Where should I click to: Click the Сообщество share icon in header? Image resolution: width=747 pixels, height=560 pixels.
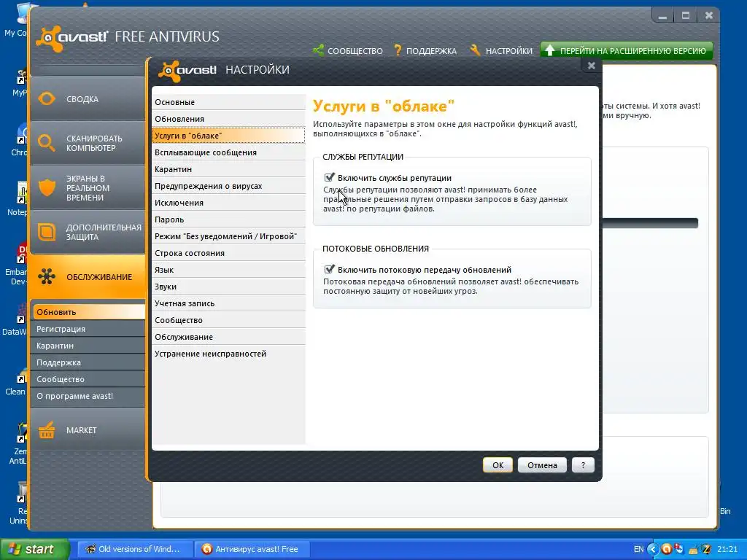(x=318, y=50)
